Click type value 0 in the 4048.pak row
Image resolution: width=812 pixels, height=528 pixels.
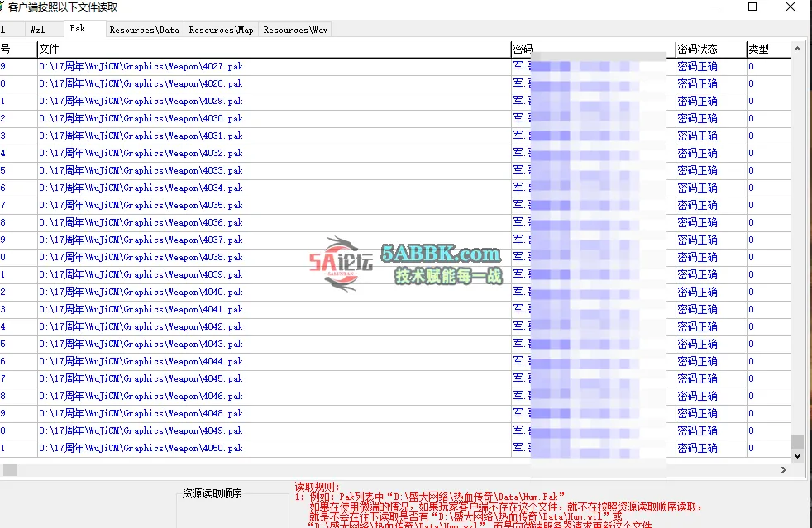pos(751,413)
